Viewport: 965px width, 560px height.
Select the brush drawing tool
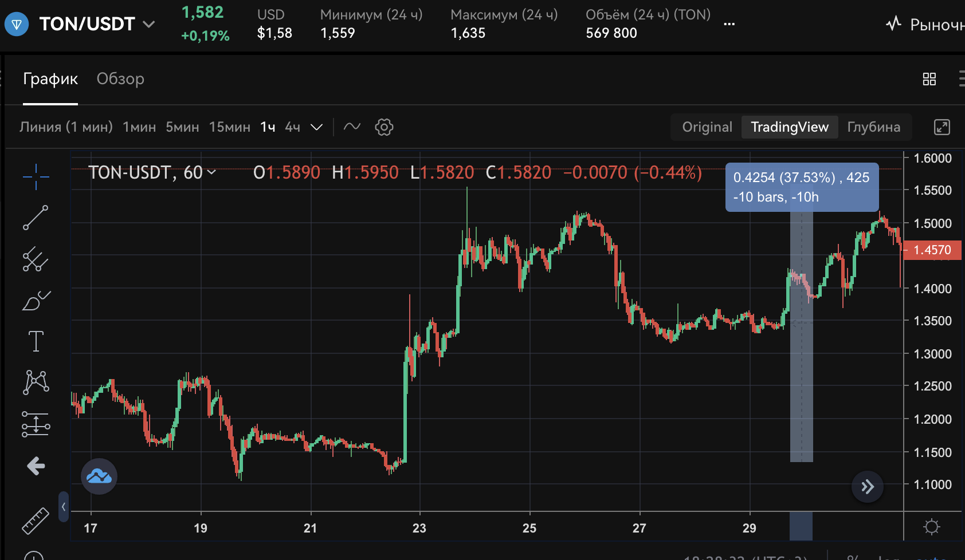pyautogui.click(x=36, y=300)
